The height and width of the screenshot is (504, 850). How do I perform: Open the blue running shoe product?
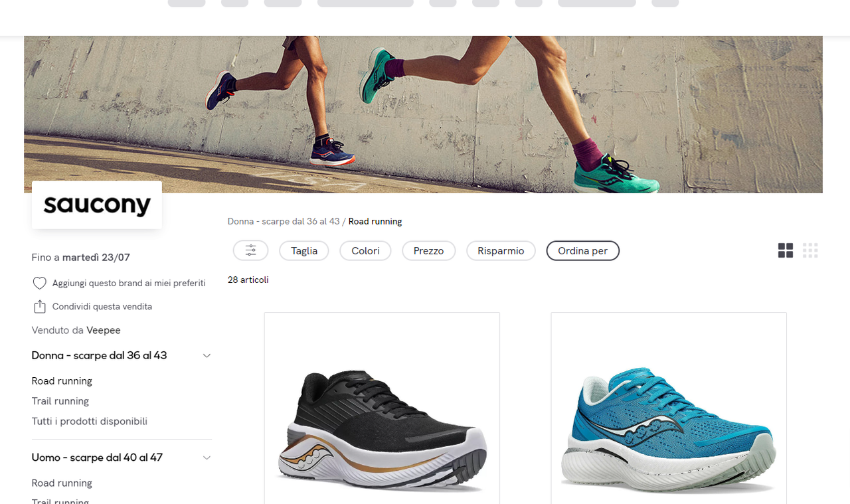(669, 408)
